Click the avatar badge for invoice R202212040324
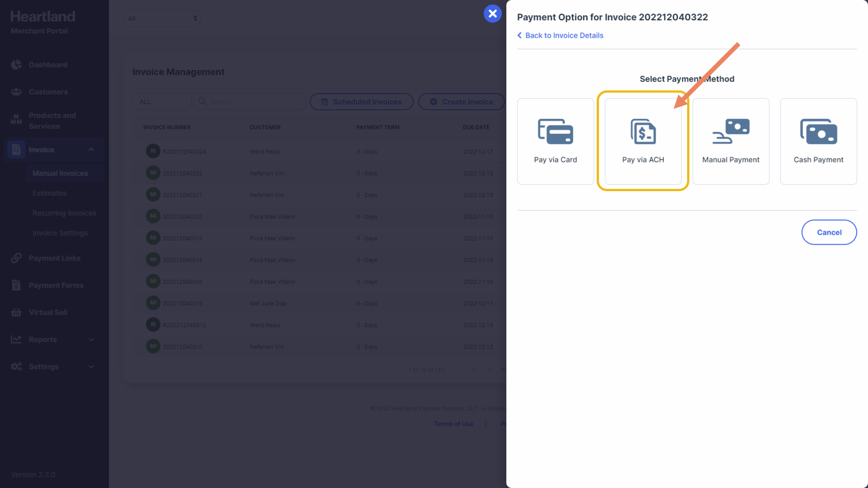 tap(153, 151)
